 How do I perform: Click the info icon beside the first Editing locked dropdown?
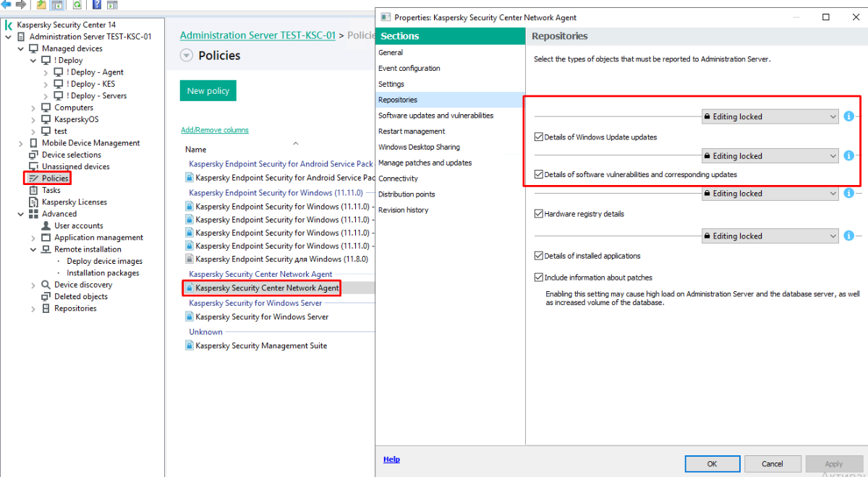(x=849, y=116)
